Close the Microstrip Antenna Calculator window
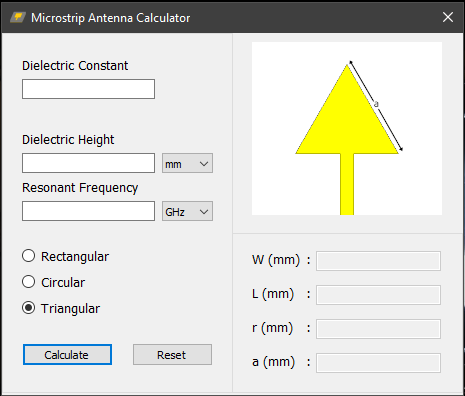 point(448,17)
